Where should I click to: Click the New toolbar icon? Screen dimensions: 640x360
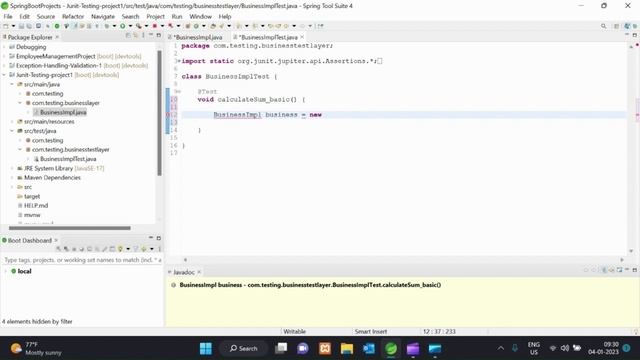tap(6, 26)
